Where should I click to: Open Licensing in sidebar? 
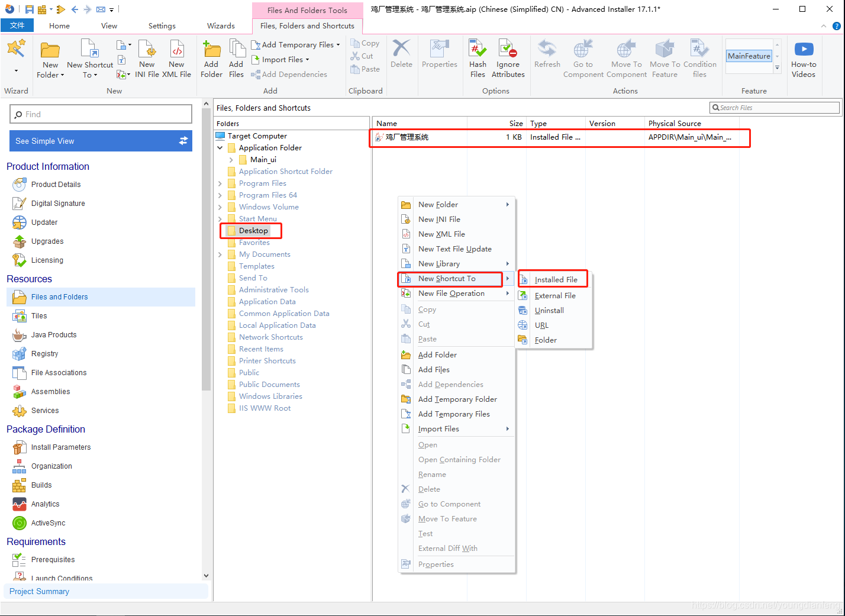coord(47,260)
